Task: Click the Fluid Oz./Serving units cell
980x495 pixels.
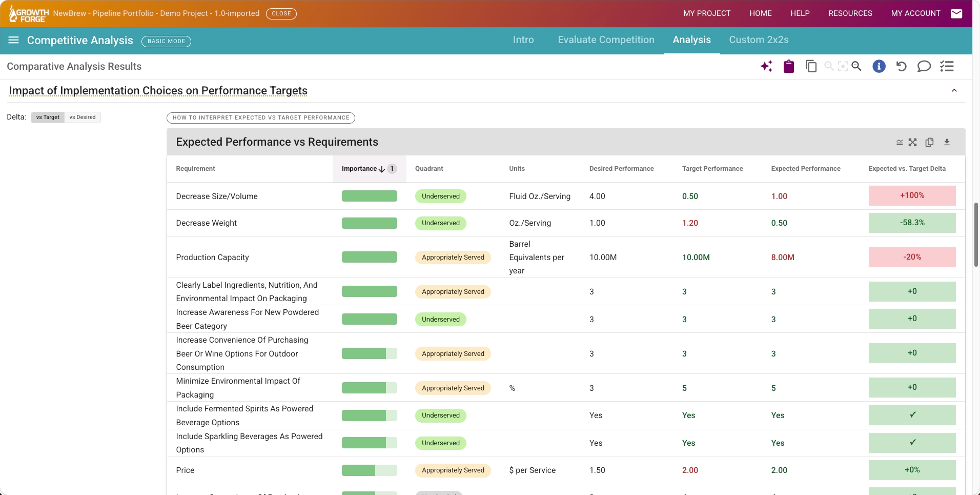Action: (540, 196)
